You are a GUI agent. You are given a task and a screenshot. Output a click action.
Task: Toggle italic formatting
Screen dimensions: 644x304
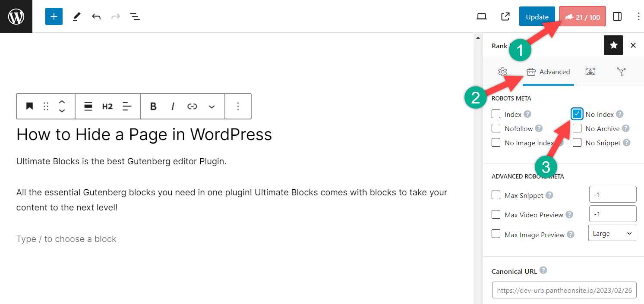[x=173, y=106]
